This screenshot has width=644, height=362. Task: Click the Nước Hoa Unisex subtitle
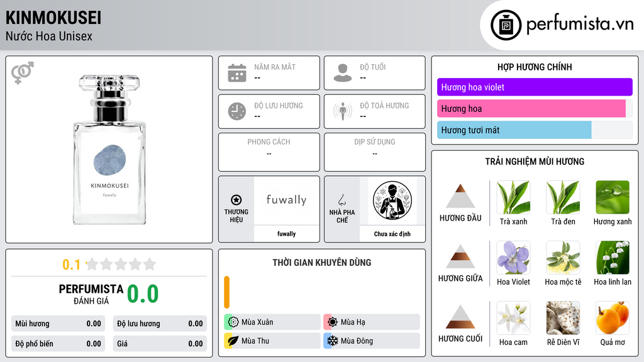click(49, 36)
